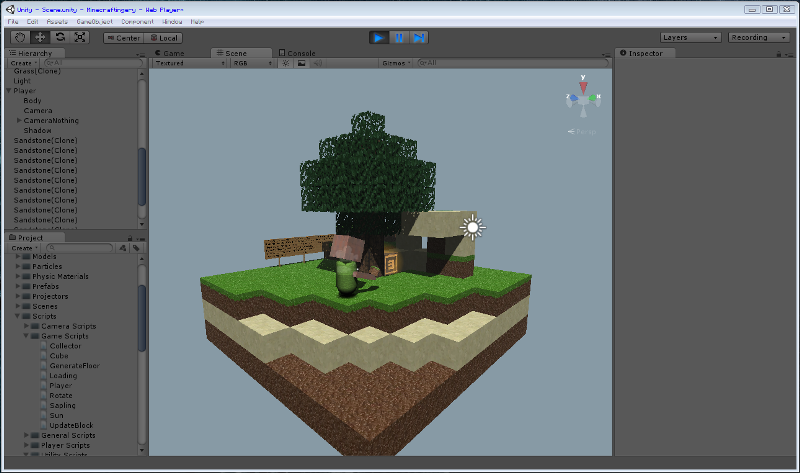The width and height of the screenshot is (800, 473).
Task: Select the Rotate tool
Action: (x=60, y=37)
